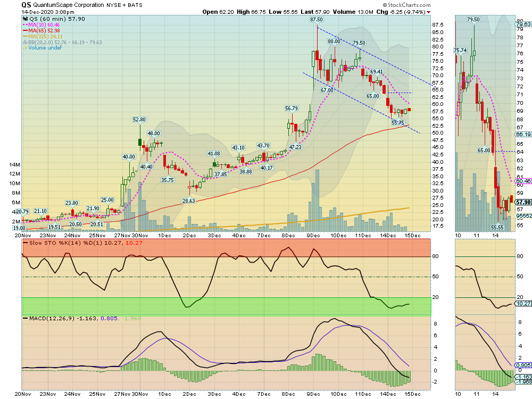
Task: Click the 9Dec date label under the main chart
Action: [x=313, y=236]
